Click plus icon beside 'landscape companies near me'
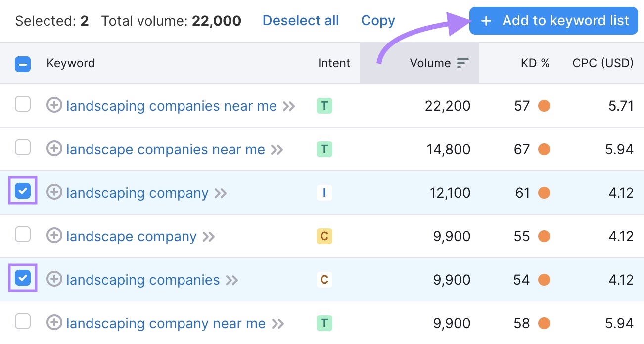Image resolution: width=644 pixels, height=344 pixels. [x=54, y=149]
